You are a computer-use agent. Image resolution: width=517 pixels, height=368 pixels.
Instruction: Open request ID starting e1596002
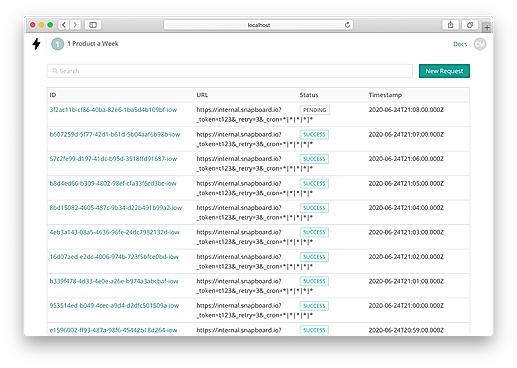point(113,330)
